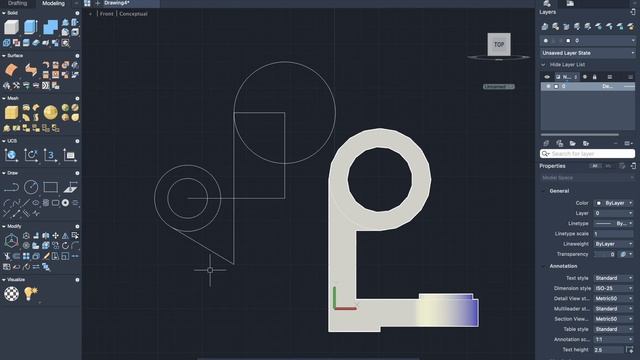Open the Dimension style ISO-25 dropdown
Viewport: 640px width, 360px height.
[614, 288]
